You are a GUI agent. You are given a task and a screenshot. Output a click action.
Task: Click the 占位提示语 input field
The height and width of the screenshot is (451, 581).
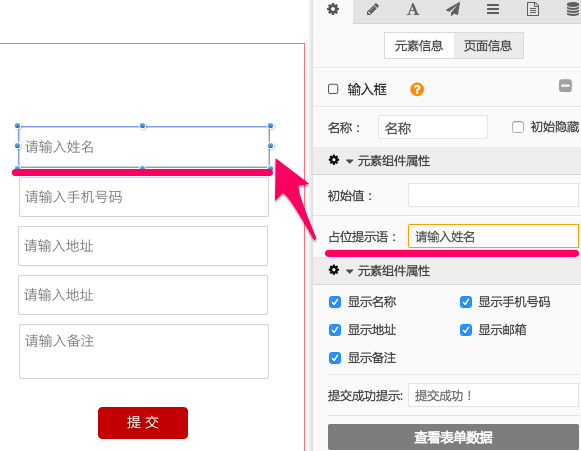(x=493, y=236)
